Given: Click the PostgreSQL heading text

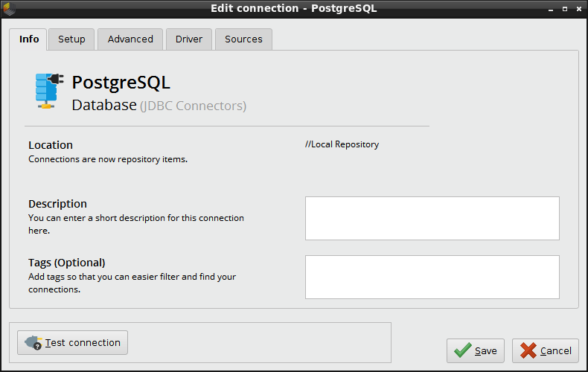Looking at the screenshot, I should (121, 83).
